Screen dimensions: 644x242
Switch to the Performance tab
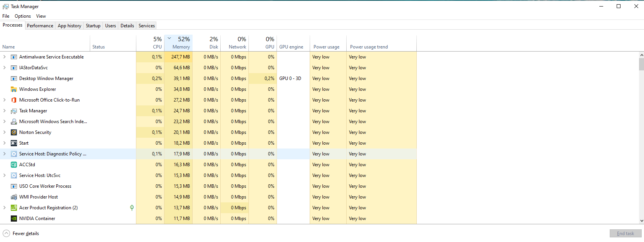pyautogui.click(x=40, y=26)
